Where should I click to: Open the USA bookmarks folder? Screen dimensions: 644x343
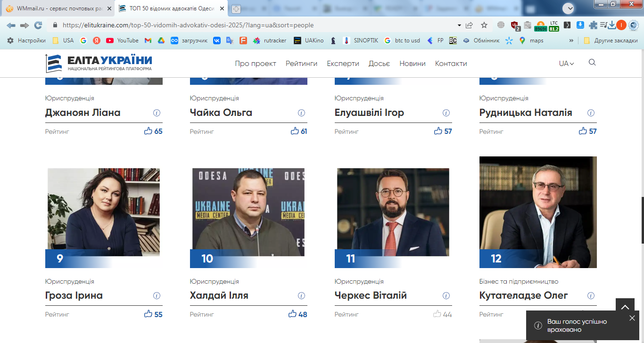tap(63, 41)
